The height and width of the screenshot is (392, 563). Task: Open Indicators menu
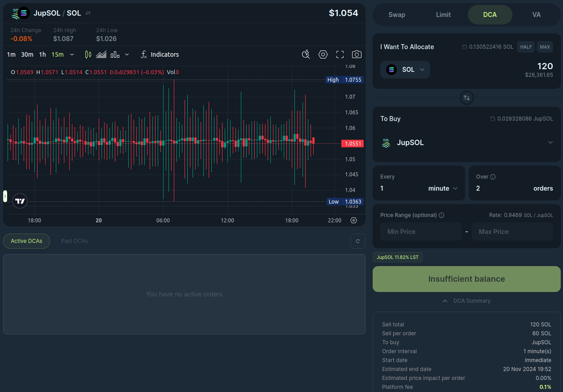(160, 54)
